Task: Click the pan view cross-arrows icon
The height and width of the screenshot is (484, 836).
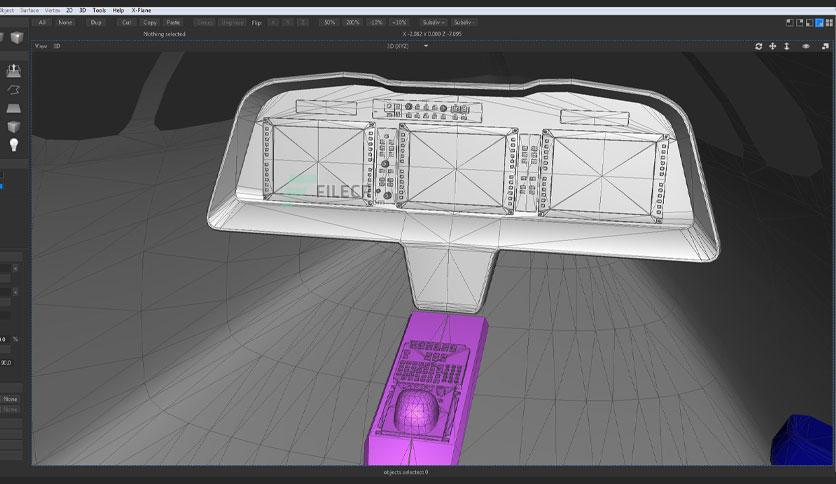Action: tap(772, 46)
